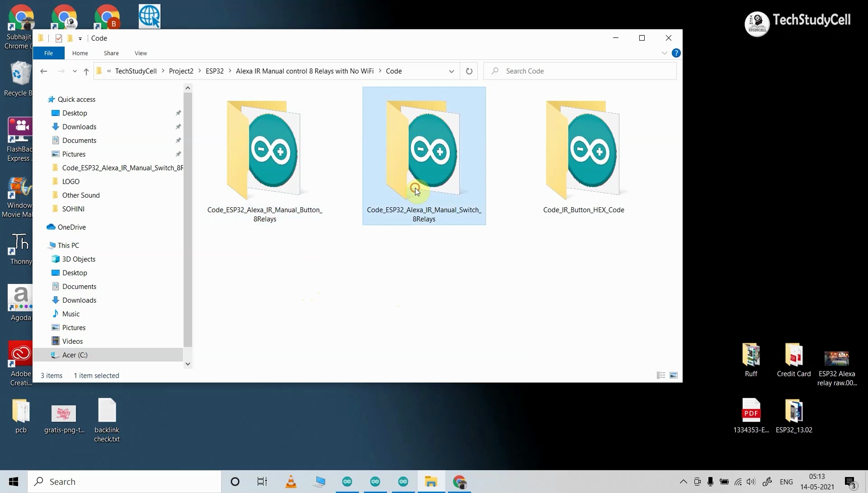Open the volume control in system tray

[751, 482]
